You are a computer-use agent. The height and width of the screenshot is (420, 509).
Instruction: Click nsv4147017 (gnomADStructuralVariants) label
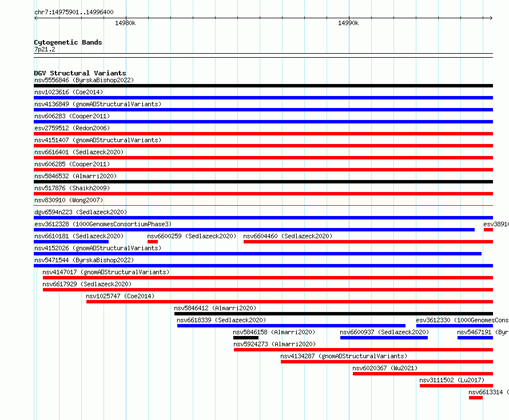pos(106,272)
